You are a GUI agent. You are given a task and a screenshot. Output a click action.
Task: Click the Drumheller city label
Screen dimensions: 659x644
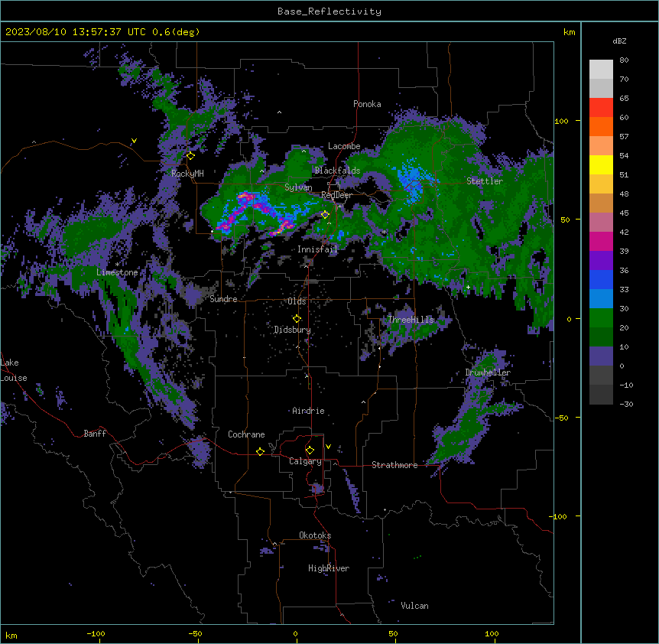tap(488, 372)
